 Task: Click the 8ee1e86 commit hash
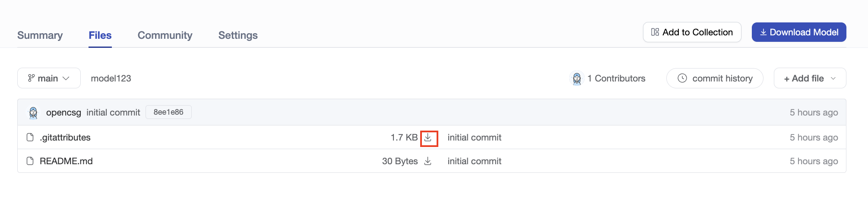pyautogui.click(x=168, y=112)
